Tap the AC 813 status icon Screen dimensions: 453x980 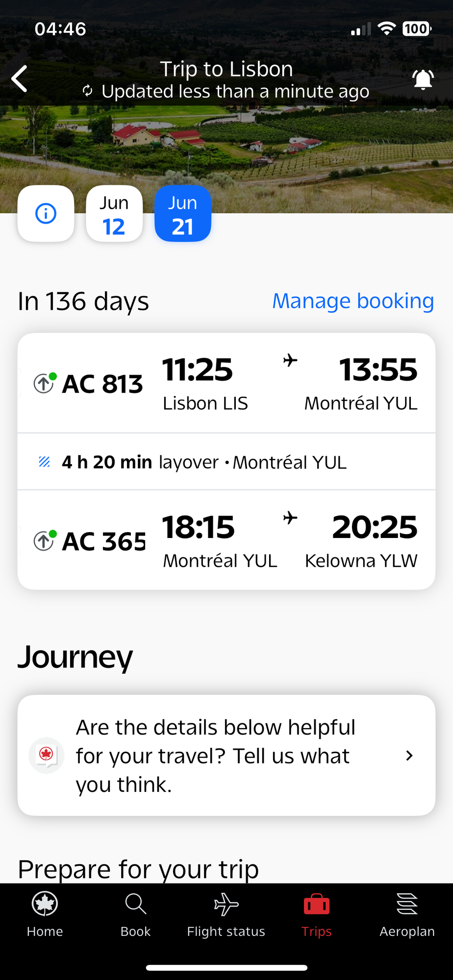(x=45, y=383)
